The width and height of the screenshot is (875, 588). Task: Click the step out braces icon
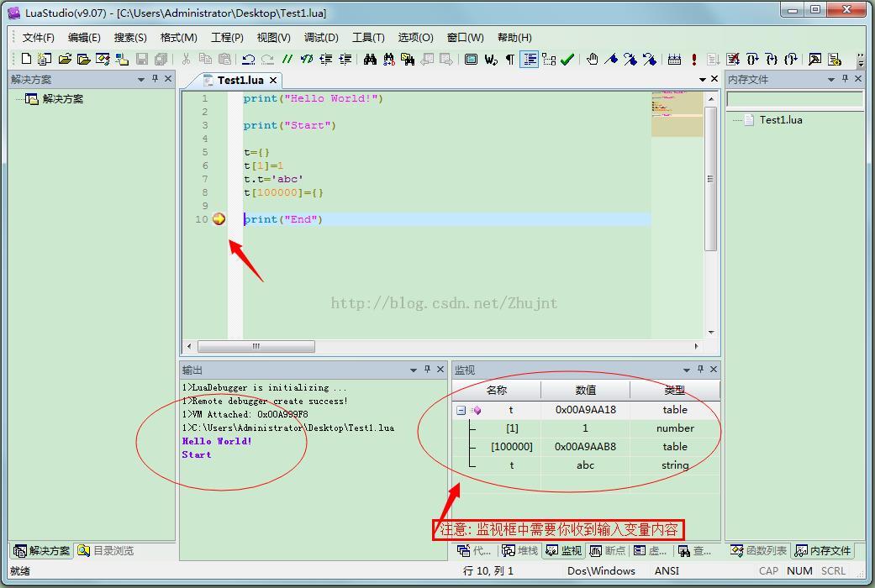coord(790,59)
